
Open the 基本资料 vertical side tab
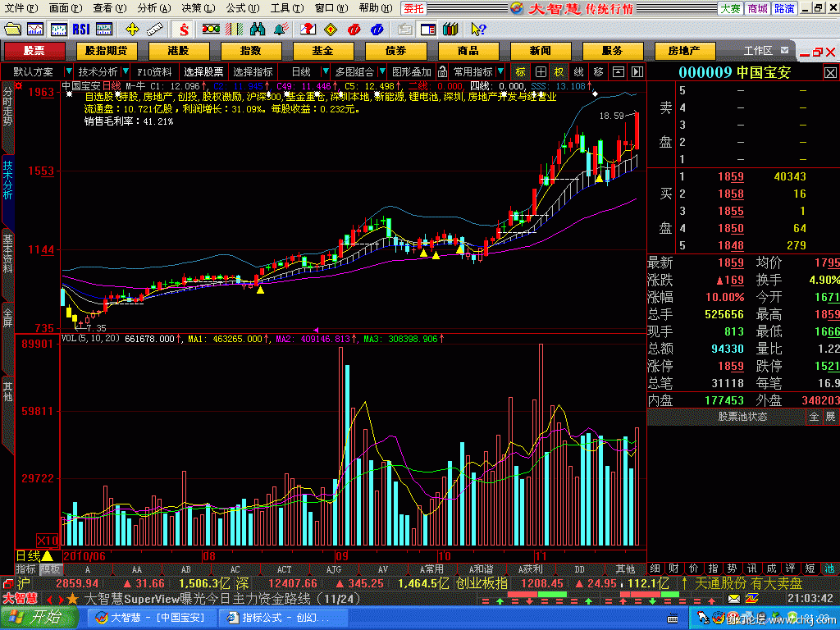pos(7,253)
